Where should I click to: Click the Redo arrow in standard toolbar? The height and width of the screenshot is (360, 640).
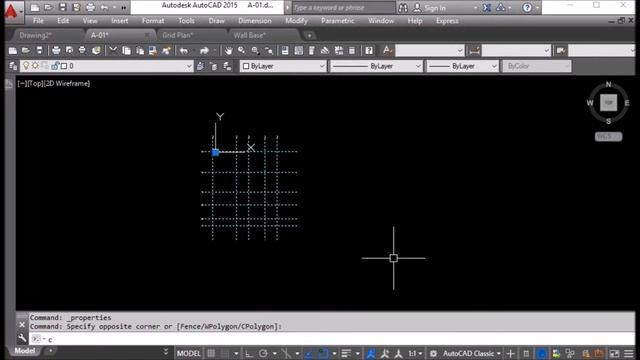tap(204, 51)
